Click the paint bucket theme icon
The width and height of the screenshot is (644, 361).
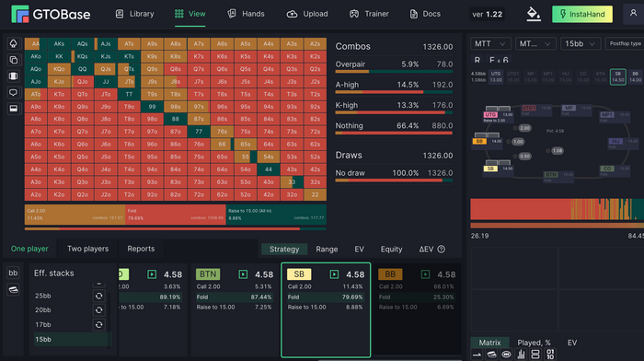(534, 14)
